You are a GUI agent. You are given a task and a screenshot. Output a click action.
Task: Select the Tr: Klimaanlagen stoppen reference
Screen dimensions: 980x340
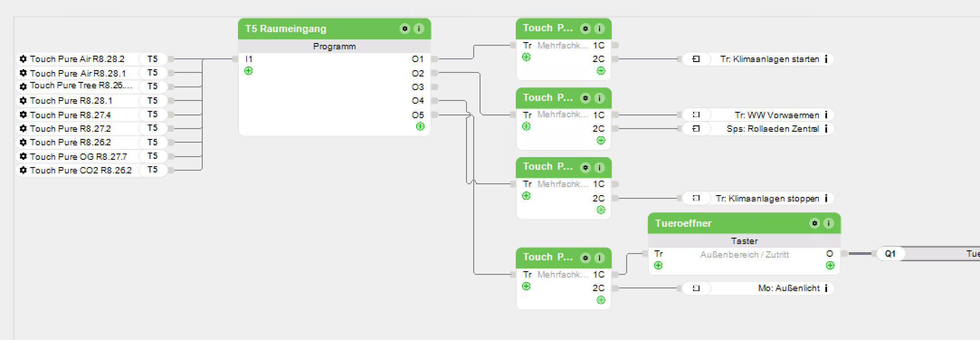[x=767, y=198]
